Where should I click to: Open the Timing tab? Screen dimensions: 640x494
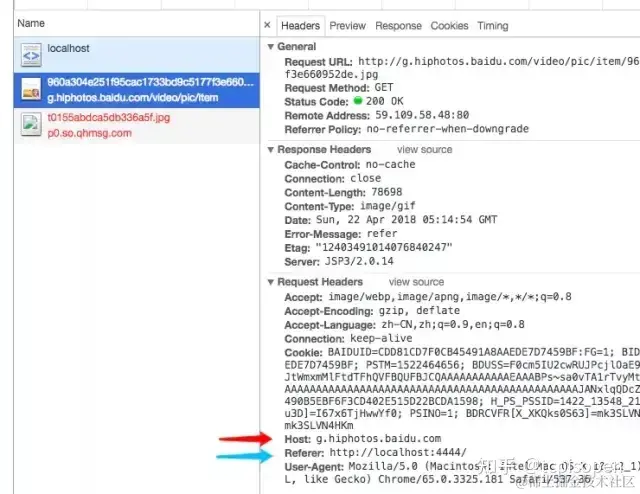(492, 25)
